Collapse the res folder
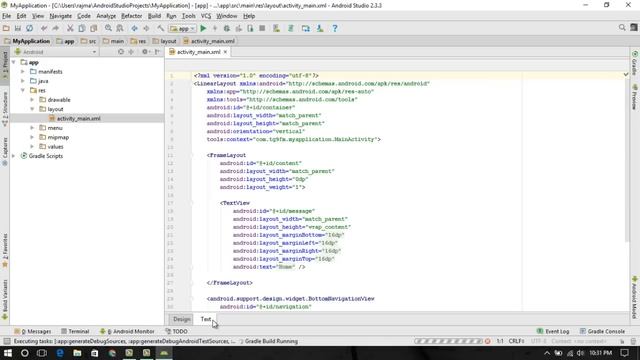Screen dimensions: 640x360 (23, 90)
